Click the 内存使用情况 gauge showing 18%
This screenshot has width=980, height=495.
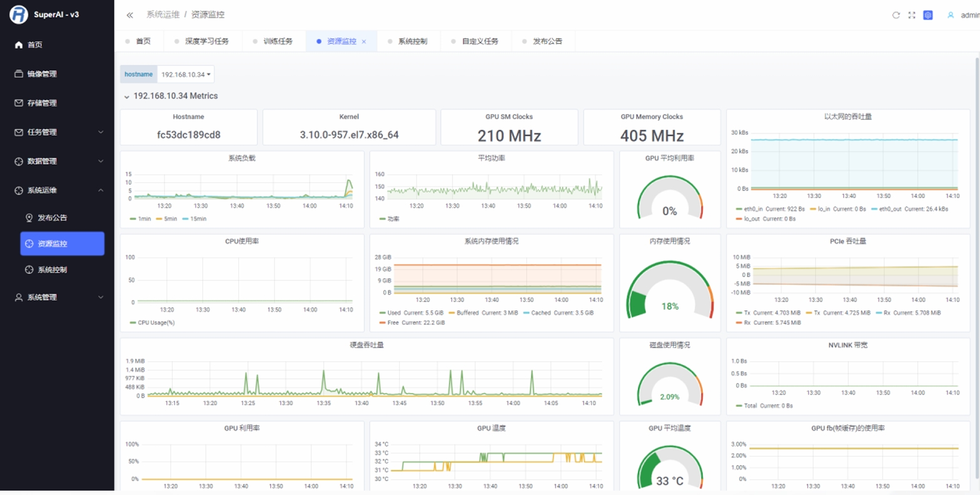coord(670,289)
